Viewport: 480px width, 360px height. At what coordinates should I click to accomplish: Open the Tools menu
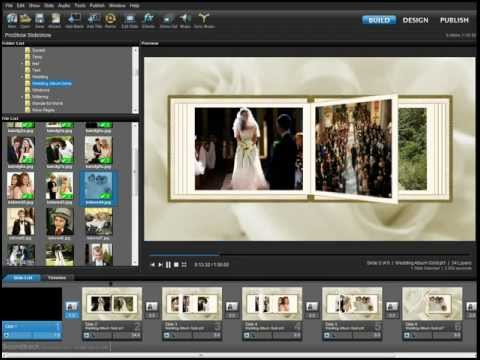80,6
